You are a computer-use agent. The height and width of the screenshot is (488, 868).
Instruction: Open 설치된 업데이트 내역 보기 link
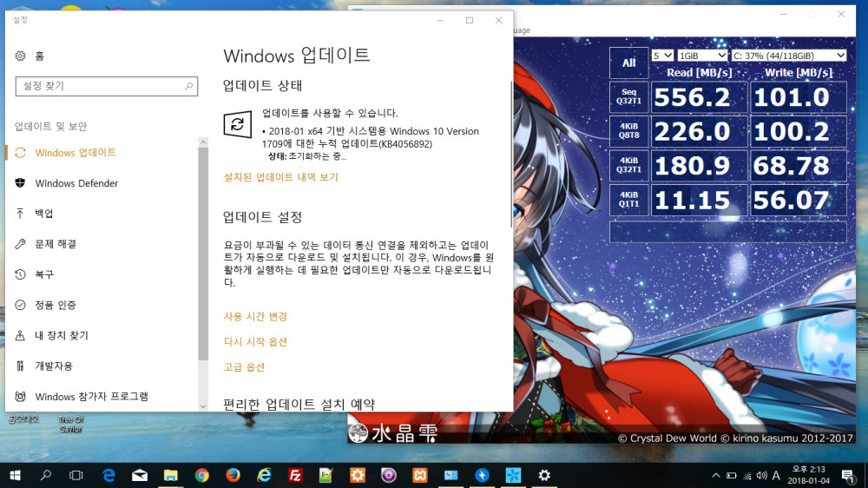[280, 177]
